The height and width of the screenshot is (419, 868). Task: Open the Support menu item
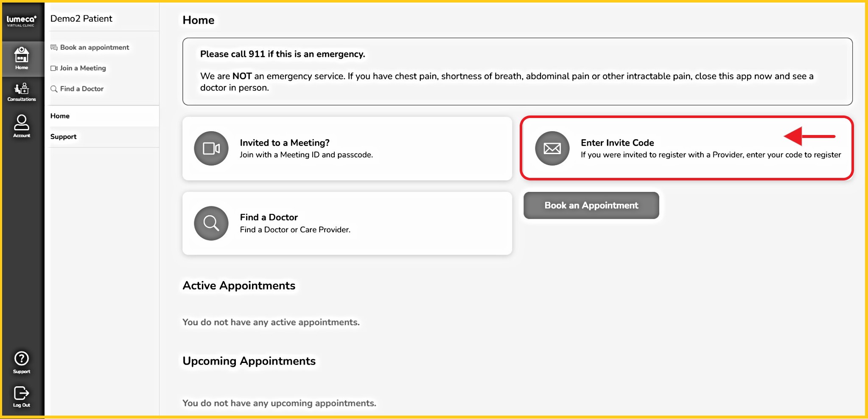point(63,137)
